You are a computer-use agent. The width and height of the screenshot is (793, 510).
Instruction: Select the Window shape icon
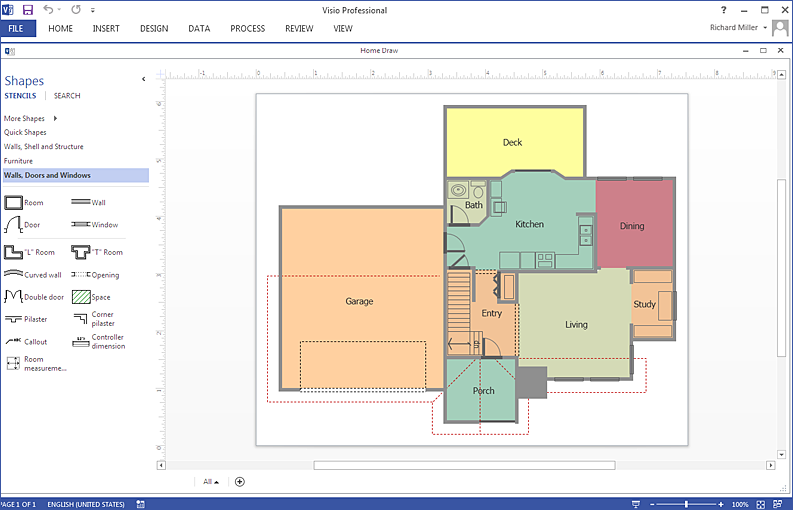point(80,224)
